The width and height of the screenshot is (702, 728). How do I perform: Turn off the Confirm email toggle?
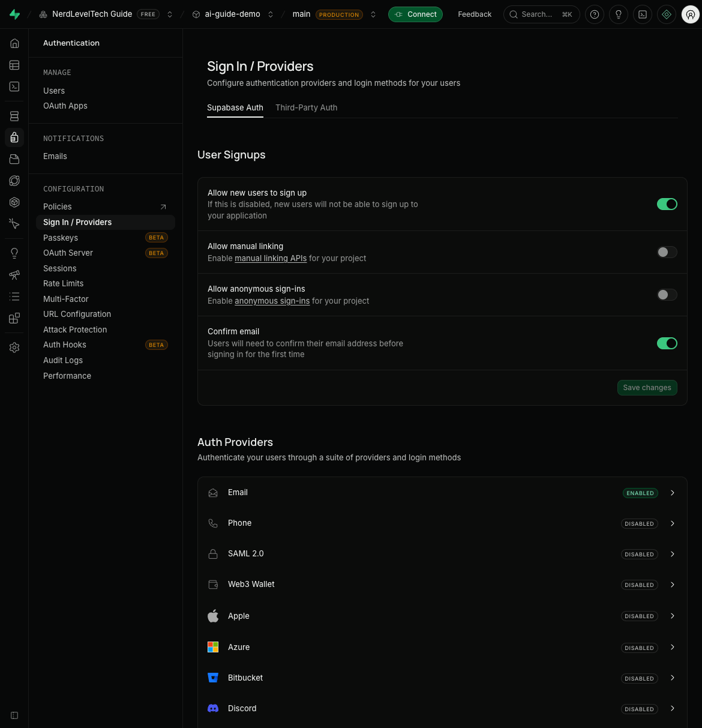(x=667, y=343)
